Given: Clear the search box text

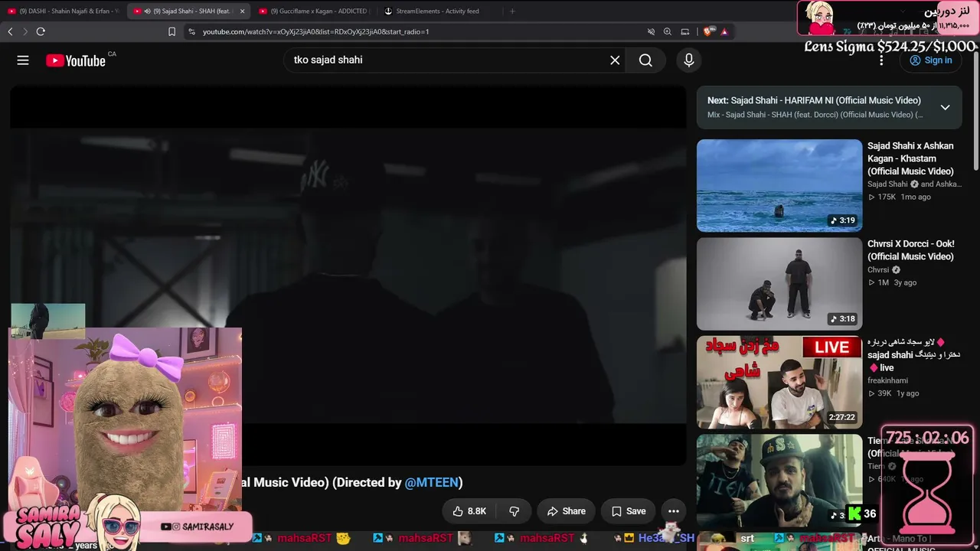Looking at the screenshot, I should point(615,60).
